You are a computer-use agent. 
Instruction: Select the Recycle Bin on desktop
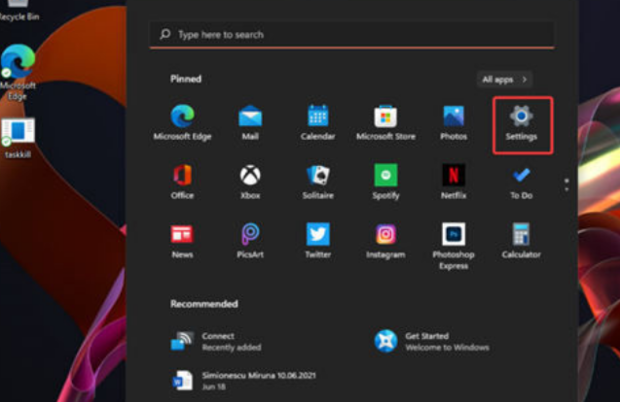point(19,10)
